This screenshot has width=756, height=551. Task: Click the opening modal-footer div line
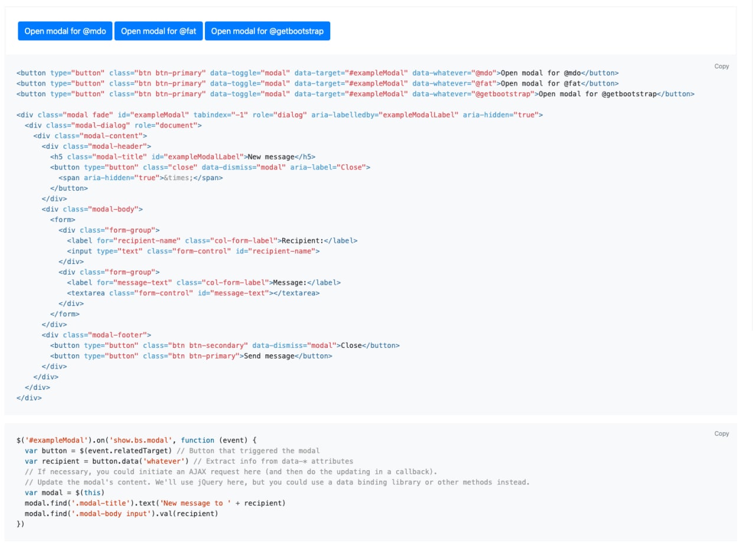click(x=96, y=335)
